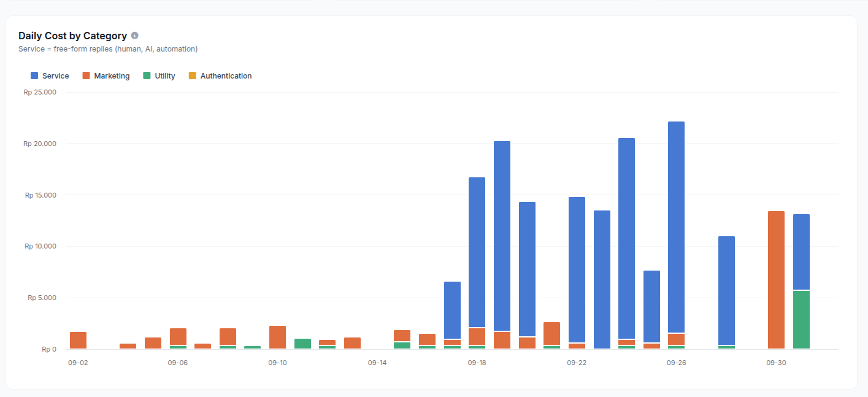Click the Rp 10.000 axis label

[40, 246]
